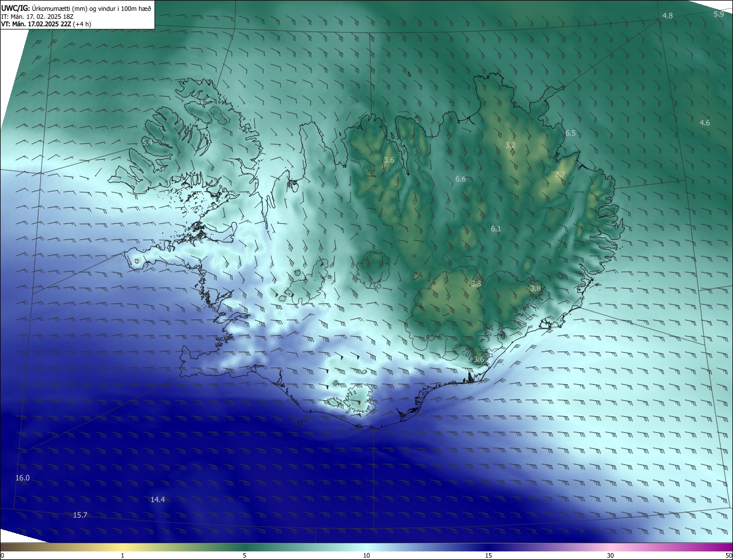Screen dimensions: 733x560
Task: Click the 15 tick label on the color scale
Action: (x=488, y=555)
